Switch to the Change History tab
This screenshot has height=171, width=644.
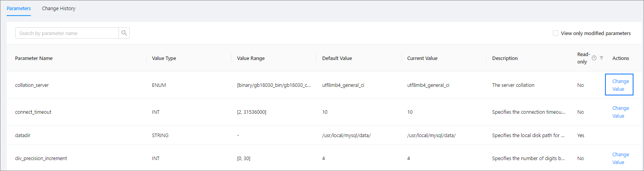click(x=58, y=9)
